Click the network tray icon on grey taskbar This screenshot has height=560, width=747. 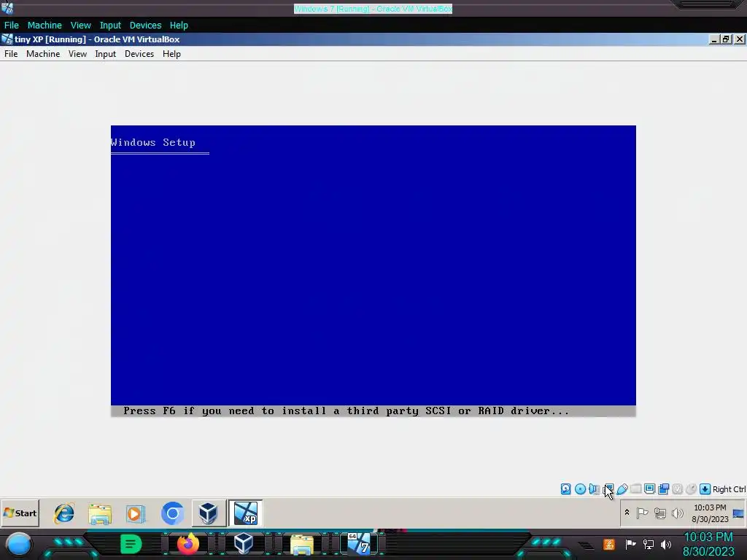click(659, 513)
